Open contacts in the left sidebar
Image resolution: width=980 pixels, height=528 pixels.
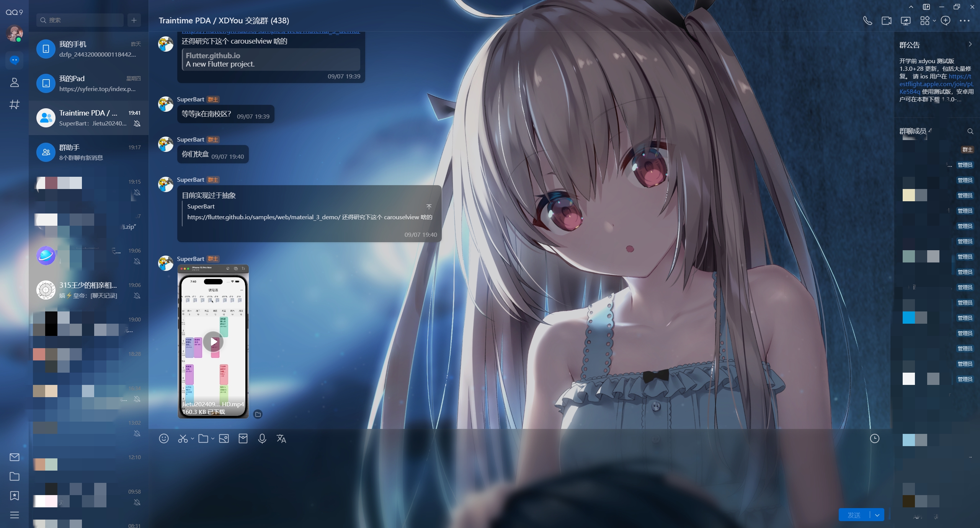point(15,82)
